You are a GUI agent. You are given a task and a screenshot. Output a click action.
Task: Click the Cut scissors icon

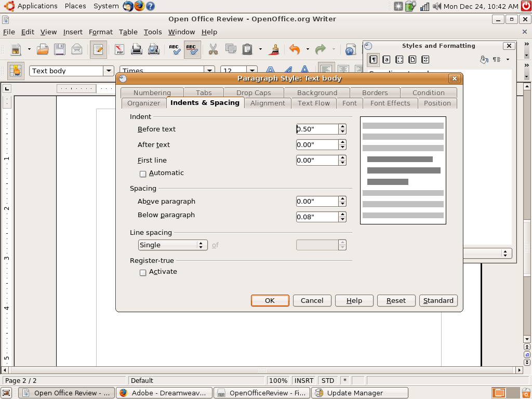(x=213, y=49)
